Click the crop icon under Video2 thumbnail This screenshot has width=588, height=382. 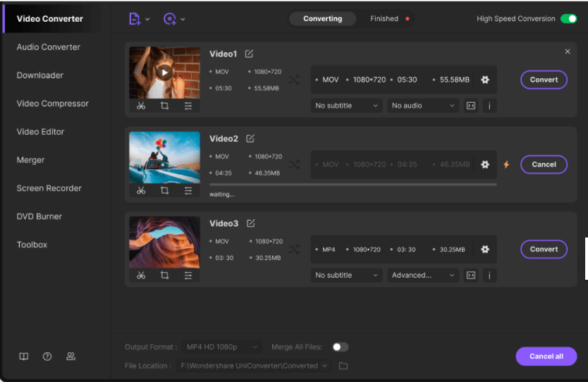164,190
